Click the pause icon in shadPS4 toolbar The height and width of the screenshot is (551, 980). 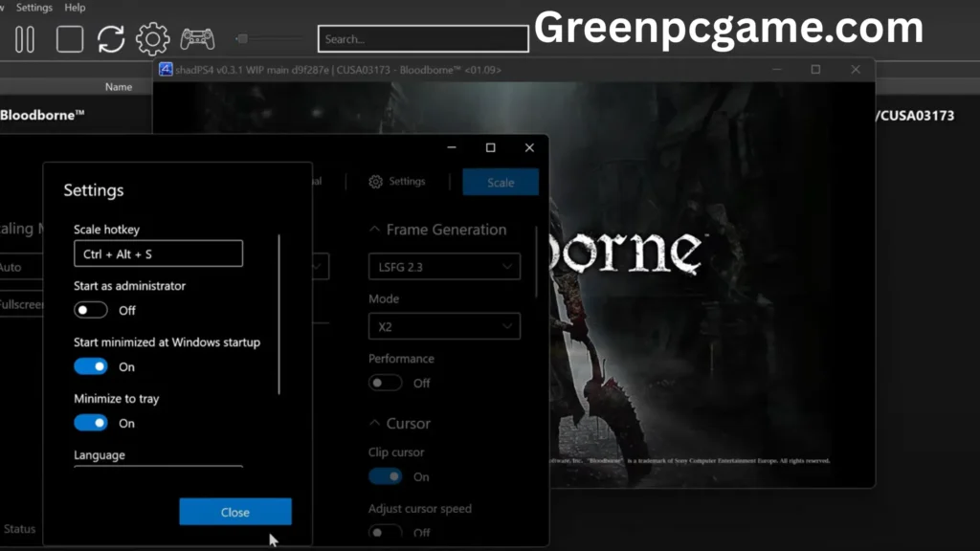[x=25, y=39]
